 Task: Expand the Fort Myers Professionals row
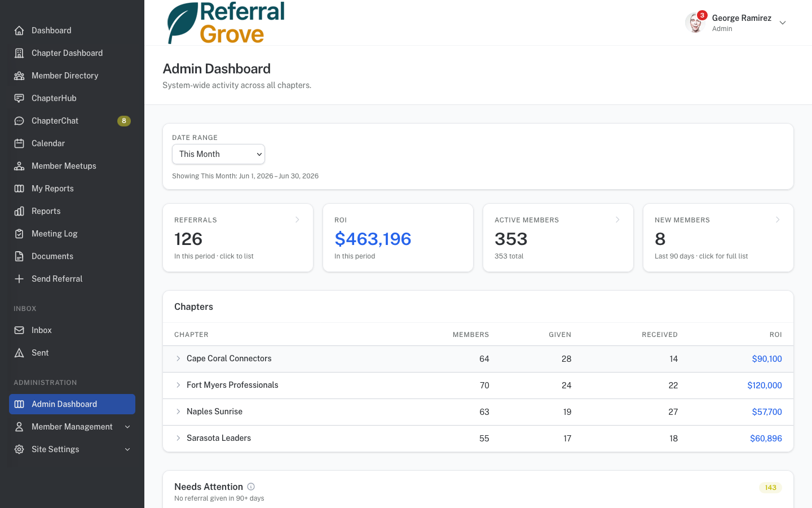(178, 385)
